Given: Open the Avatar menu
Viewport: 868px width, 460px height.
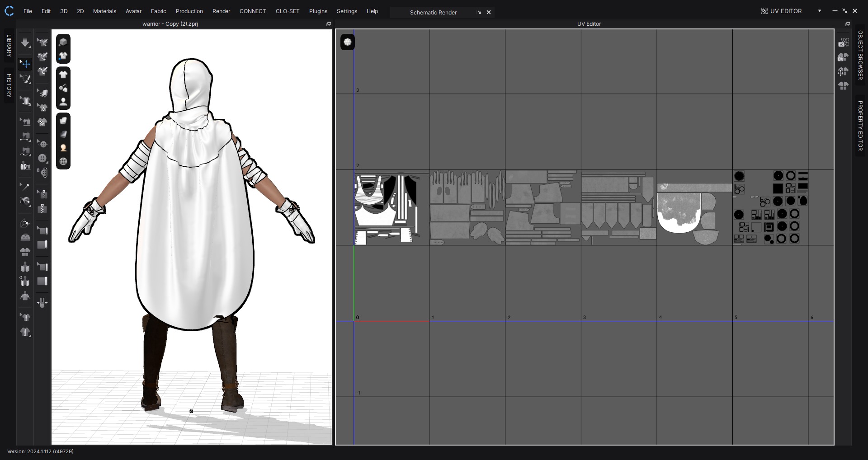Looking at the screenshot, I should point(133,11).
